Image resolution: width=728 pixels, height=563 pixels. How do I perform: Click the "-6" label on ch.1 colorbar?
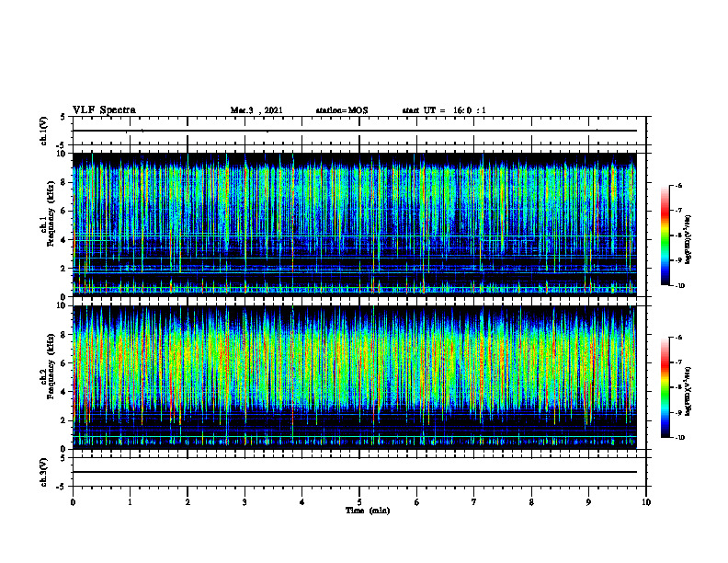click(678, 185)
